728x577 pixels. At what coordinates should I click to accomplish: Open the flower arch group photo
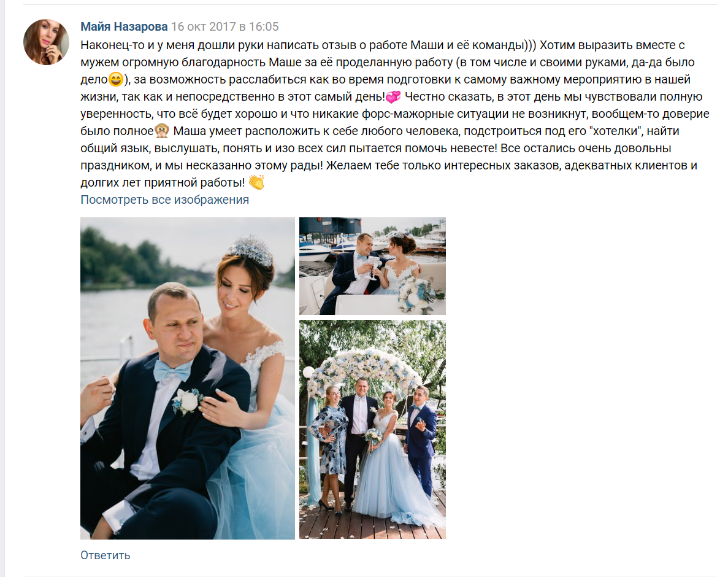pyautogui.click(x=372, y=429)
